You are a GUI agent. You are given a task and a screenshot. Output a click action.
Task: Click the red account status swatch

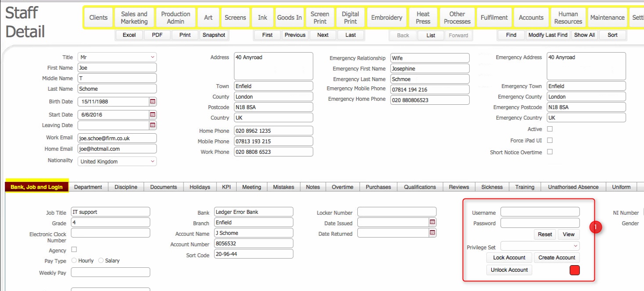(574, 270)
